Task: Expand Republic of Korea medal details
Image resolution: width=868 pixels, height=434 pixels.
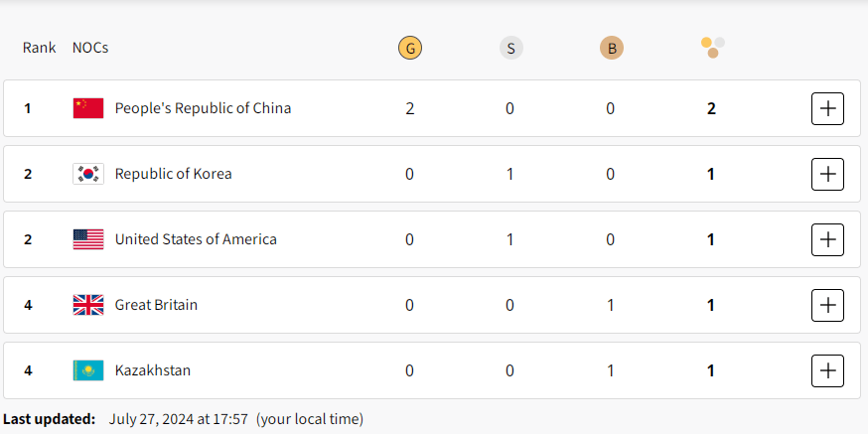Action: tap(827, 174)
